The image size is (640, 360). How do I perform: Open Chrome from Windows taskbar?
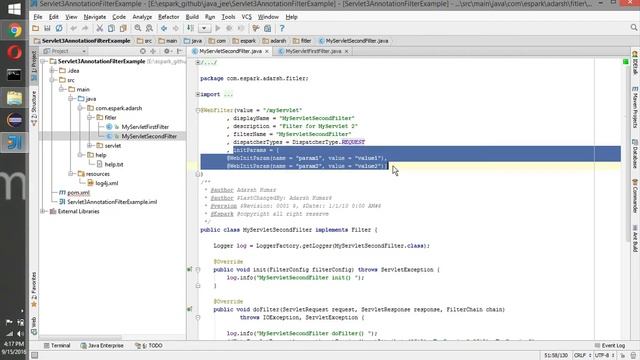click(14, 30)
